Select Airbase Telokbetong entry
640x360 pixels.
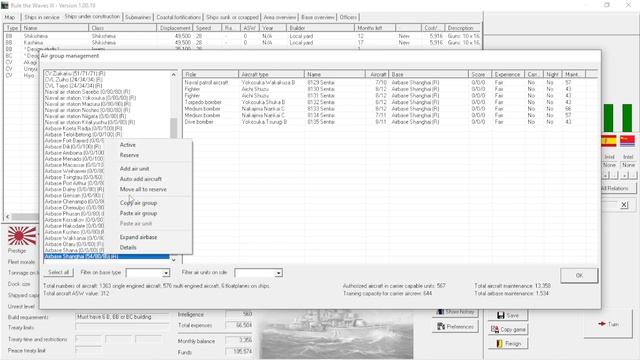point(83,134)
